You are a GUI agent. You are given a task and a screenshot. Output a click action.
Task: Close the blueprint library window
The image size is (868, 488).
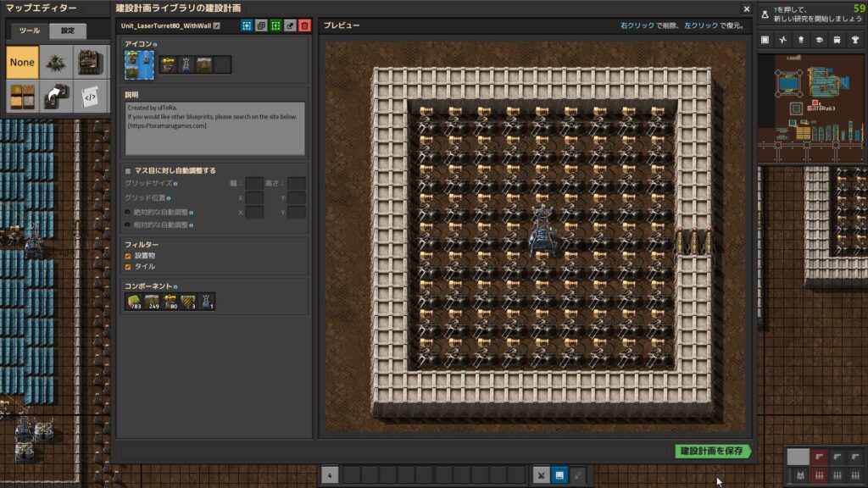click(x=746, y=8)
